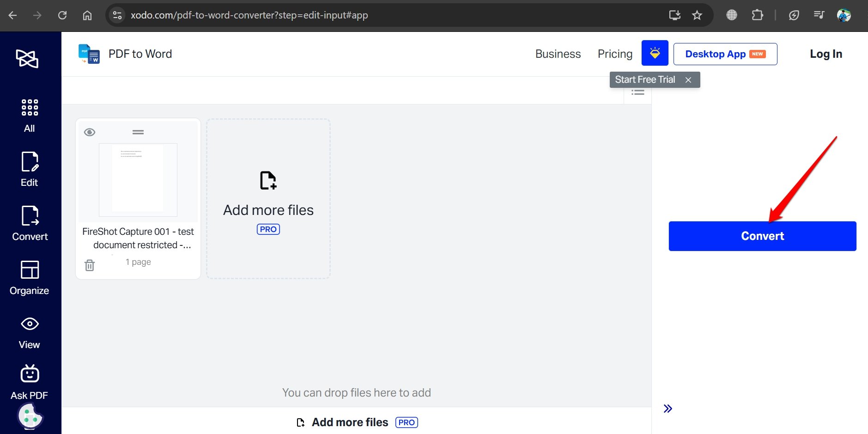Viewport: 868px width, 434px height.
Task: Click the "1 page" label
Action: click(138, 262)
